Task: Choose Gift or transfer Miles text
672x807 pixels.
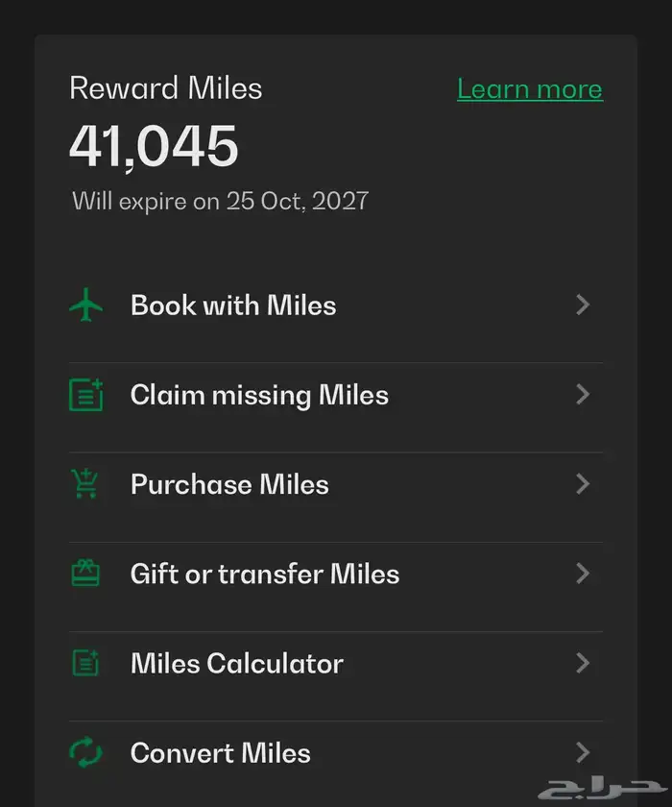Action: tap(265, 574)
